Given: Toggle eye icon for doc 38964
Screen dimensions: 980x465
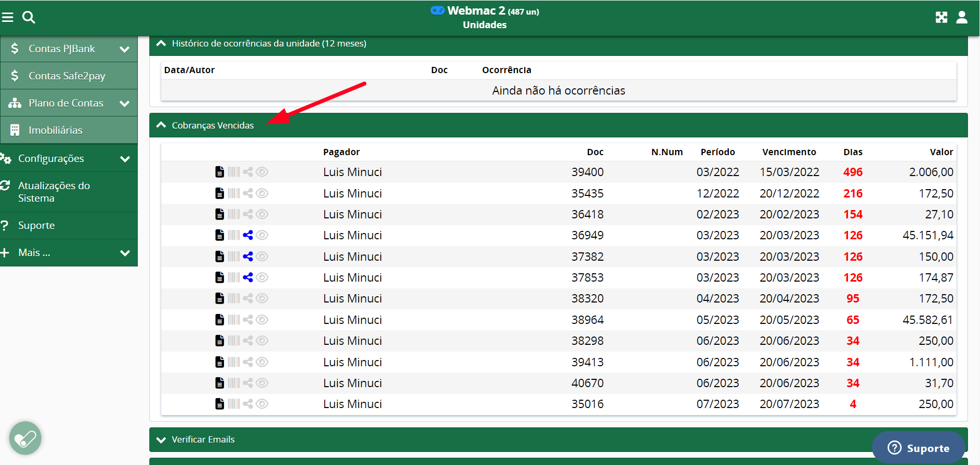Looking at the screenshot, I should (x=262, y=320).
